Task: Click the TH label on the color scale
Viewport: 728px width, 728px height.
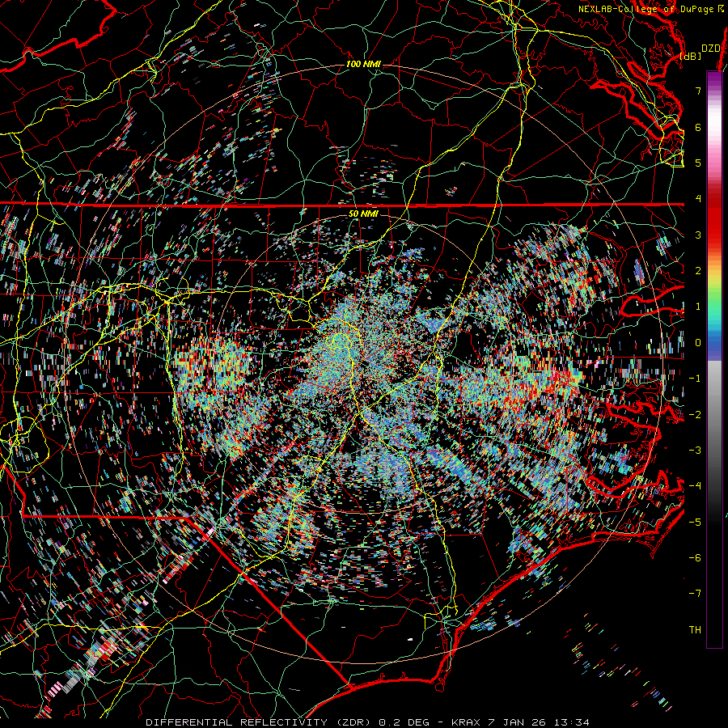Action: pos(695,630)
